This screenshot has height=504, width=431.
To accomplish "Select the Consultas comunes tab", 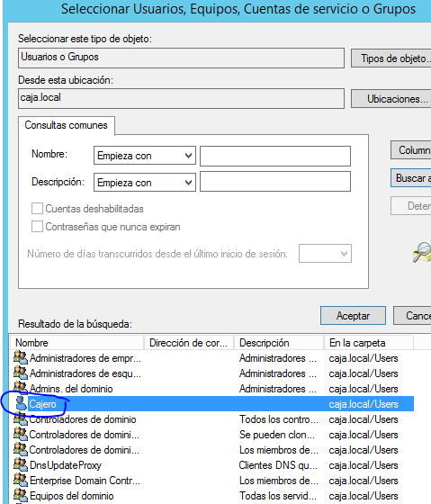I will click(x=67, y=125).
